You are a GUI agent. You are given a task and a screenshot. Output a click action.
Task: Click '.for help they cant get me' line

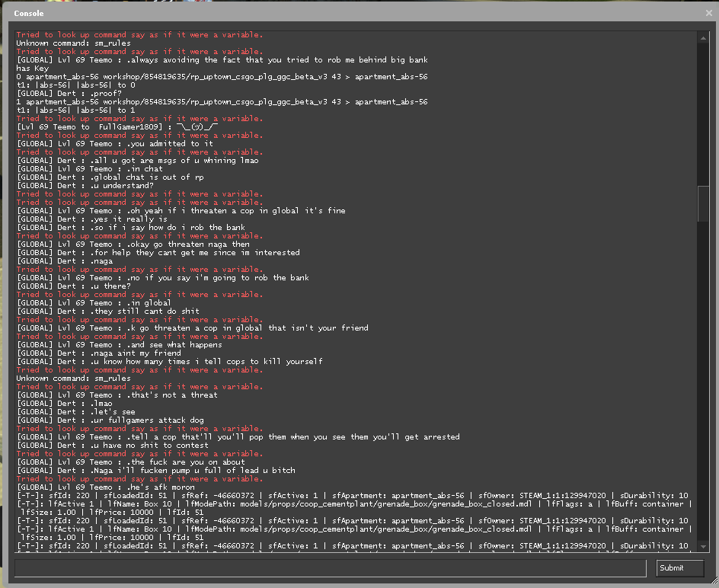coord(158,252)
